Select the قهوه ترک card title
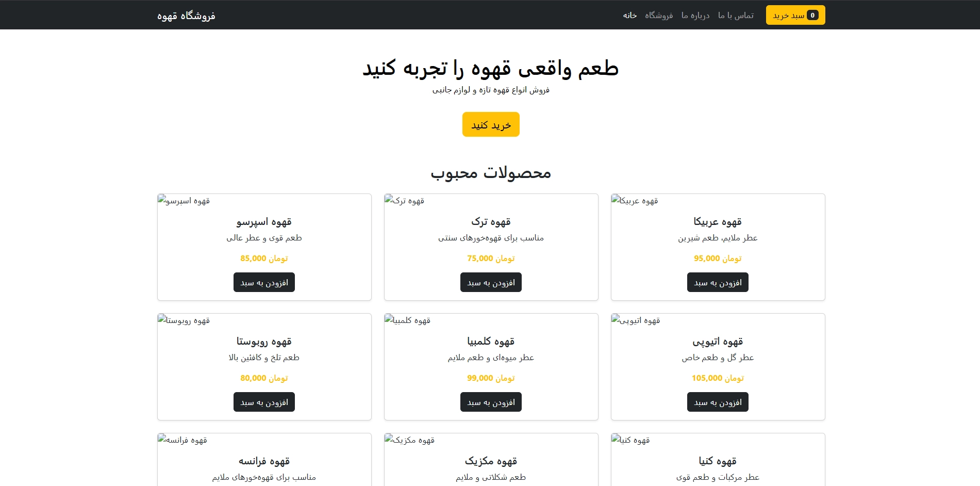Image resolution: width=980 pixels, height=486 pixels. click(x=491, y=221)
